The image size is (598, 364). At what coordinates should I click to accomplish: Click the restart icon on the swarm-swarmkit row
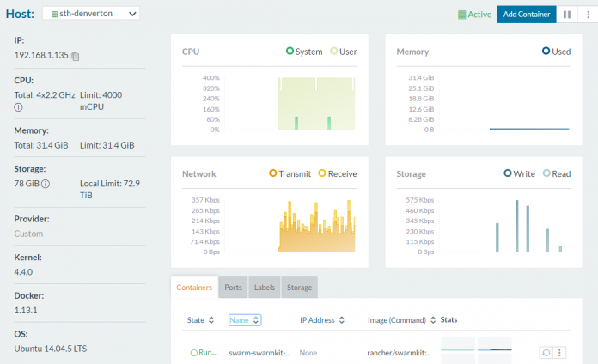tap(546, 352)
